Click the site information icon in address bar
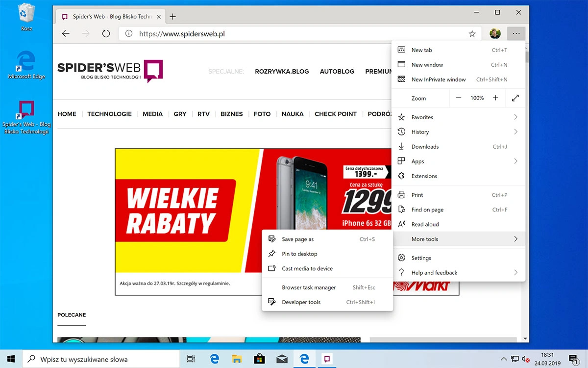Viewport: 588px width, 368px height. pyautogui.click(x=129, y=34)
